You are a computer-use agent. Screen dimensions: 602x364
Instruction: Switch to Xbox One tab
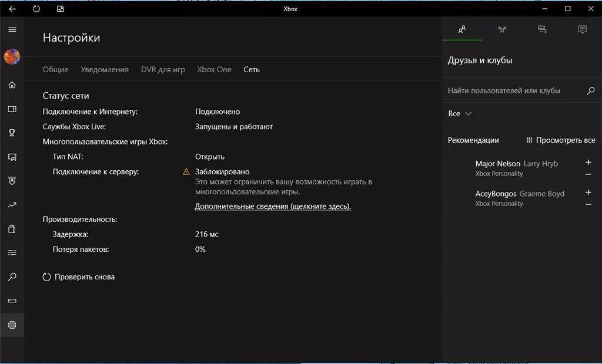click(214, 69)
